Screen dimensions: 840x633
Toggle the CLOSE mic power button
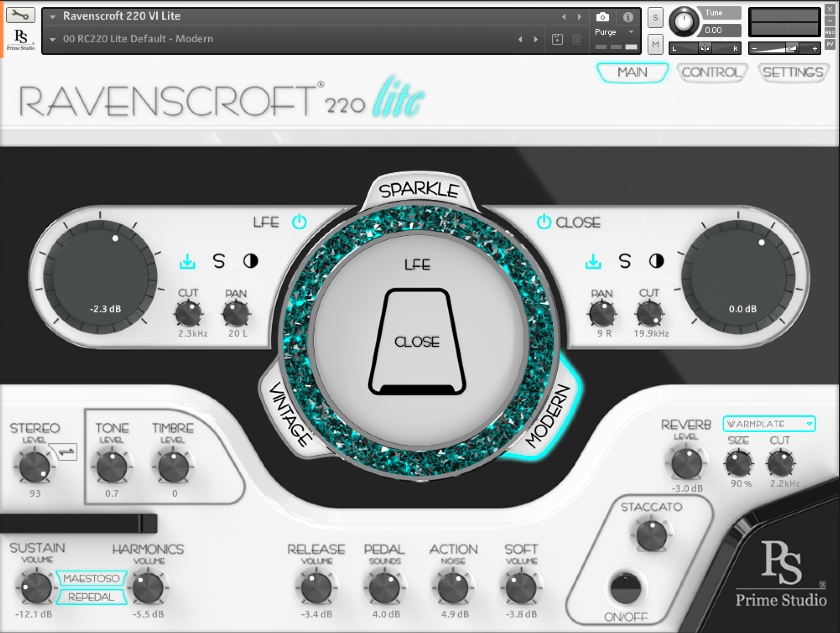pos(544,222)
